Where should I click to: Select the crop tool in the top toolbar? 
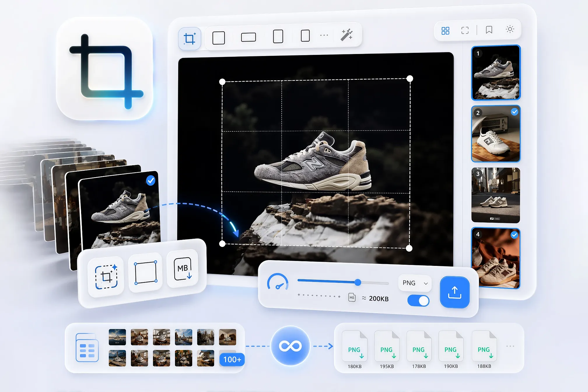coord(190,39)
